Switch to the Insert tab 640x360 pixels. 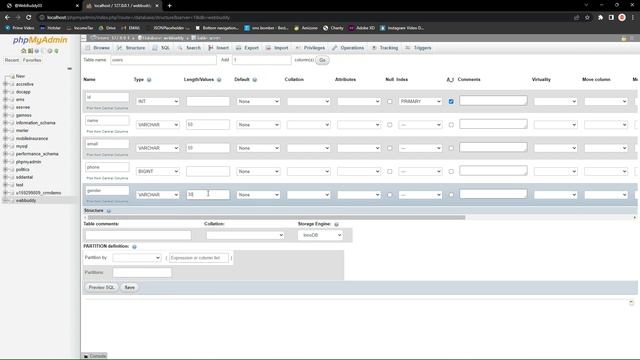[218, 48]
